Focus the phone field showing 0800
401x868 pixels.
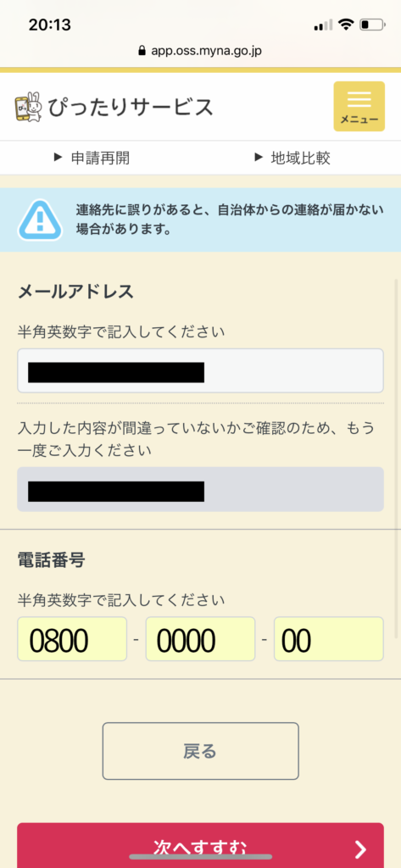(x=72, y=639)
